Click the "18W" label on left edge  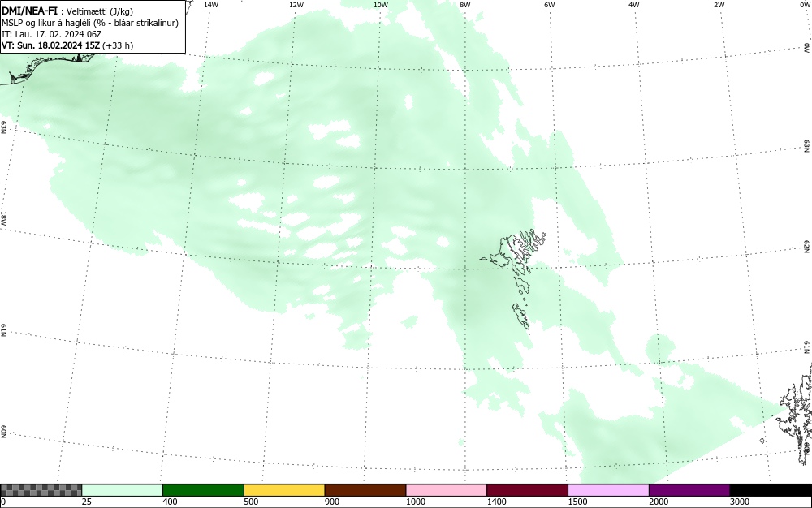pos(3,217)
